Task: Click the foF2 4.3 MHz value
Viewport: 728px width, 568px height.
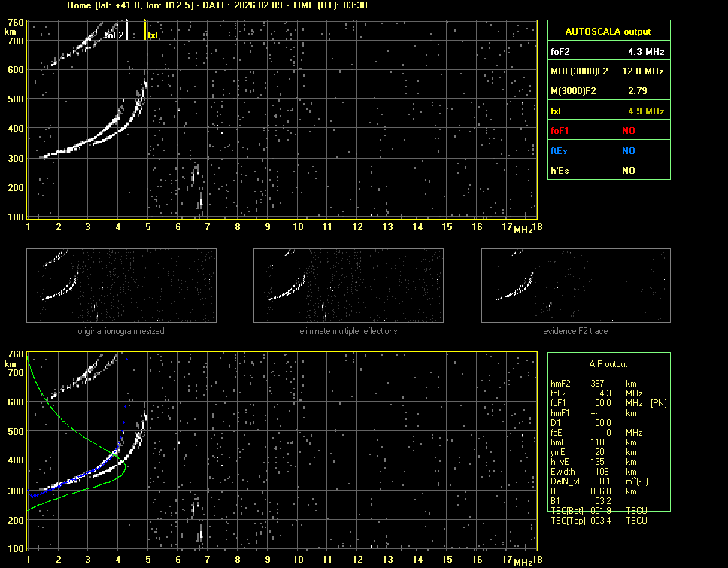Action: [646, 52]
